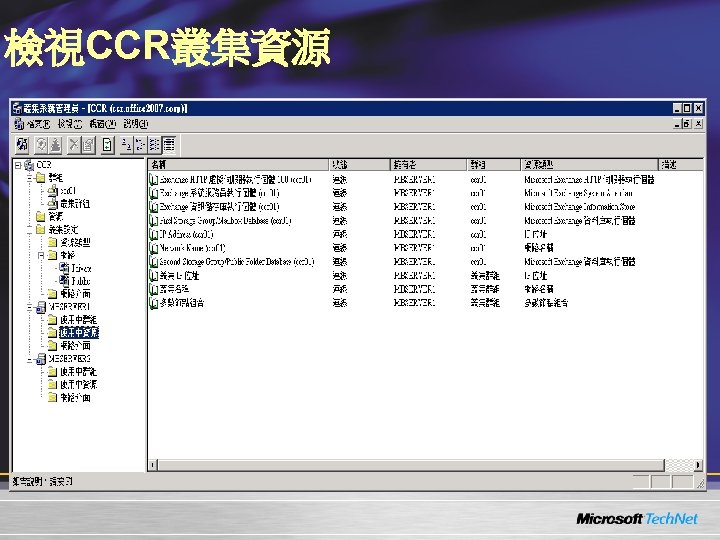This screenshot has width=720, height=540.
Task: Open the 檔案(F) menu
Action: click(x=38, y=124)
